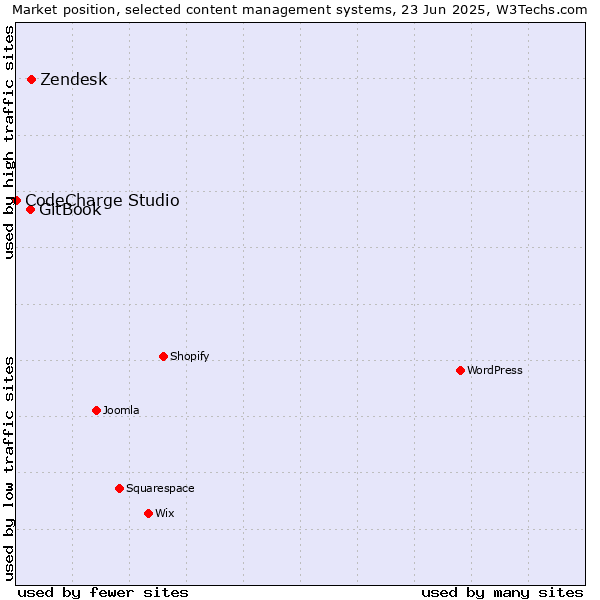Click the red Squarespace data point
This screenshot has height=600, width=600.
tap(119, 489)
